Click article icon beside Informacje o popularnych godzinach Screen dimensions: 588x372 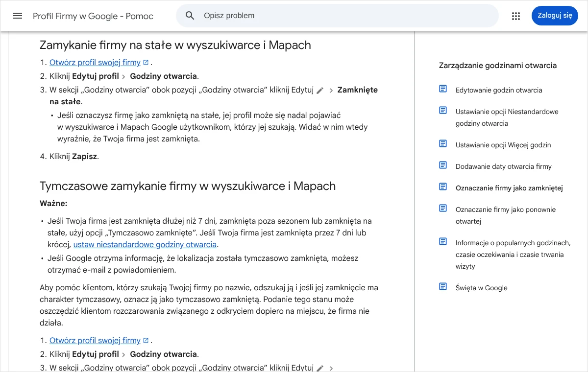pyautogui.click(x=443, y=242)
